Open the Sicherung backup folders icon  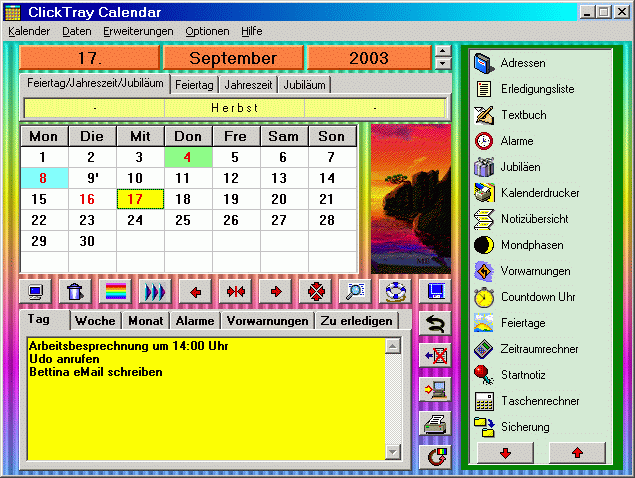(x=484, y=427)
